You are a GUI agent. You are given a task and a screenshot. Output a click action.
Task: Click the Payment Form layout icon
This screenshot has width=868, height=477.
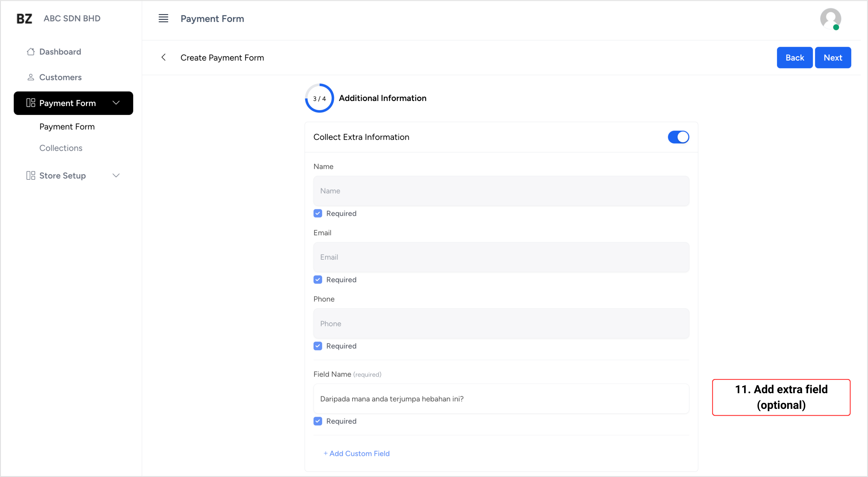click(x=31, y=103)
